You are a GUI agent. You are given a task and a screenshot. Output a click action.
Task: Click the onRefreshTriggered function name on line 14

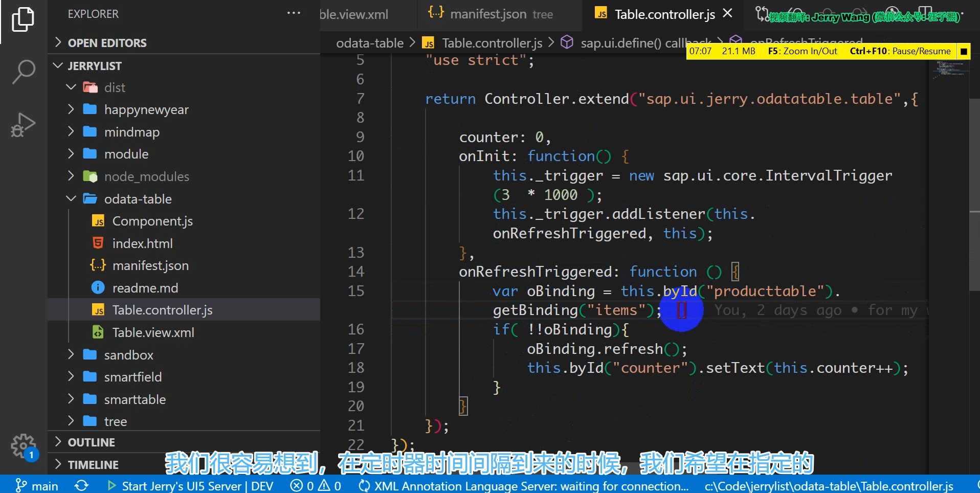tap(535, 272)
